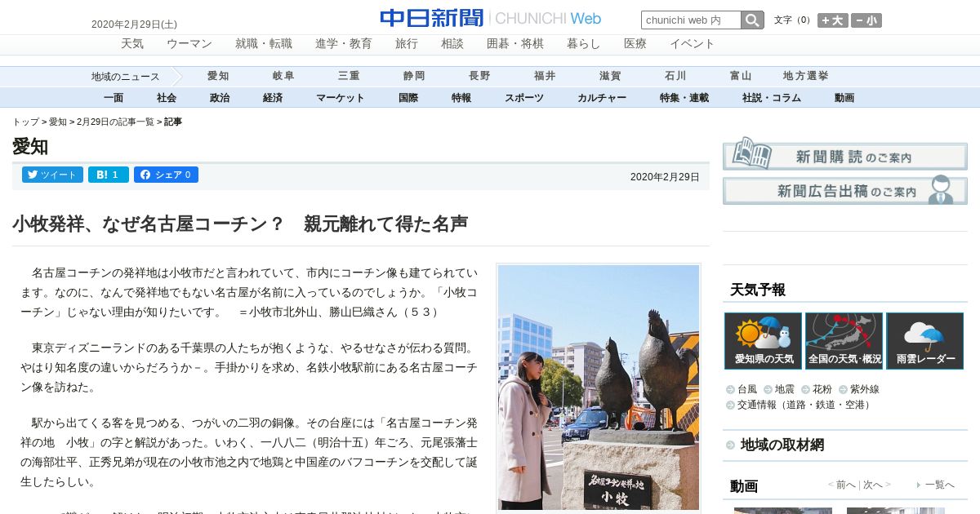Select 富山 regional news tab
The width and height of the screenshot is (980, 514).
tap(741, 76)
